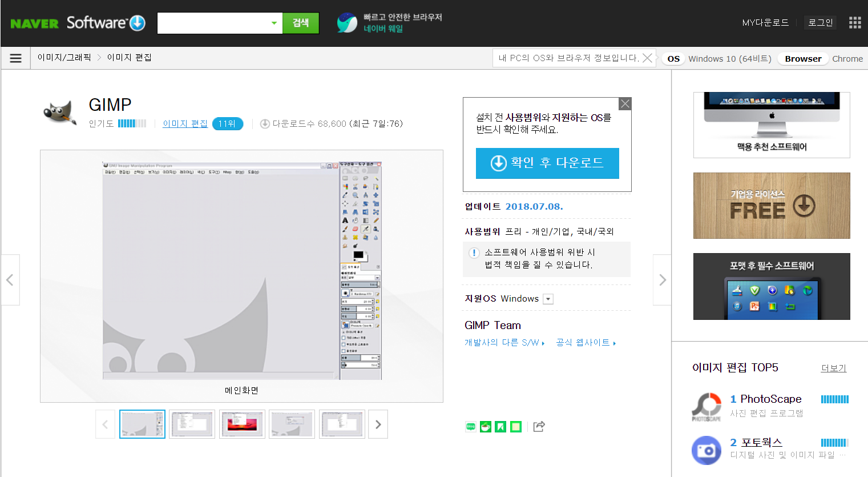Click the 2018.07.08. update date
This screenshot has width=868, height=477.
point(534,206)
